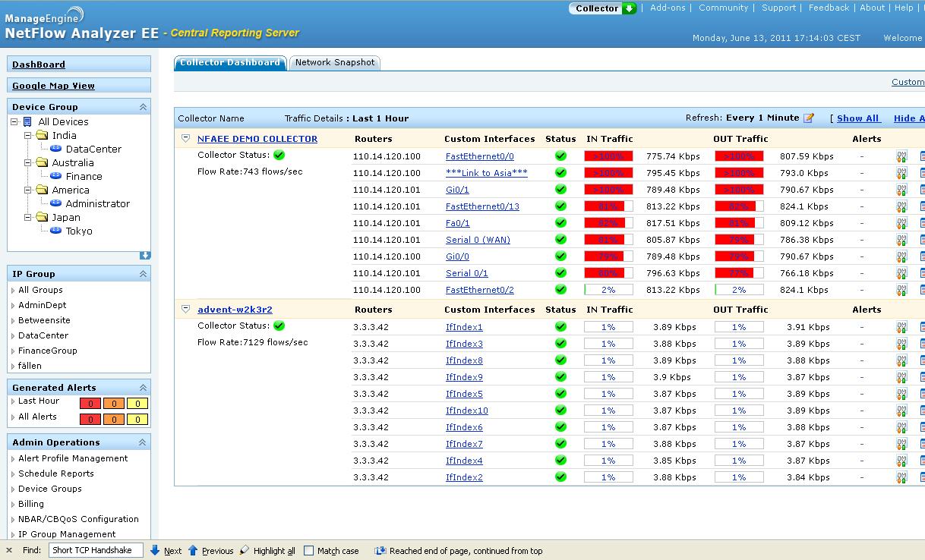Viewport: 925px width, 560px height.
Task: Click the troubleshoot icon for the IfIndex3 row
Action: point(901,344)
